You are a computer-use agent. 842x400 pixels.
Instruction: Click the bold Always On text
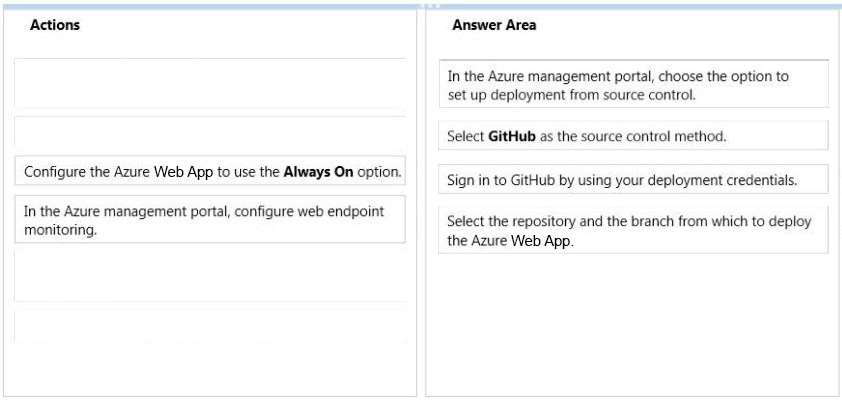point(318,172)
